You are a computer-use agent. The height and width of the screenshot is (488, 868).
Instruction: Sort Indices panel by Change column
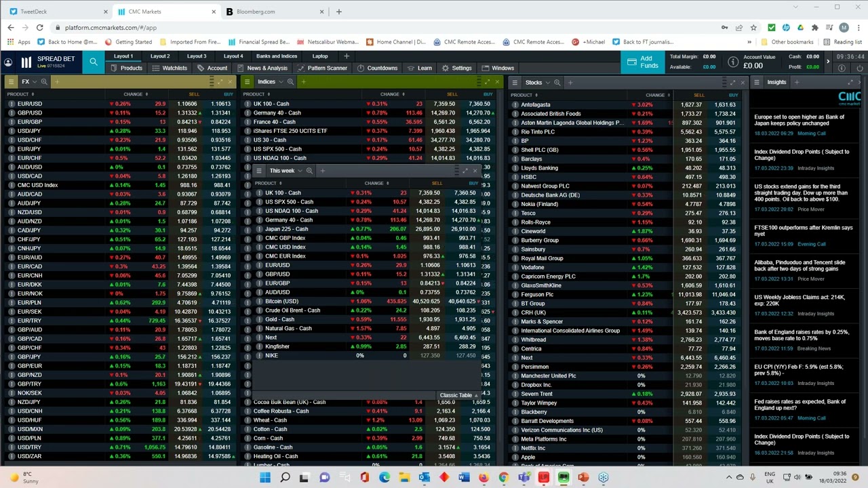(391, 94)
